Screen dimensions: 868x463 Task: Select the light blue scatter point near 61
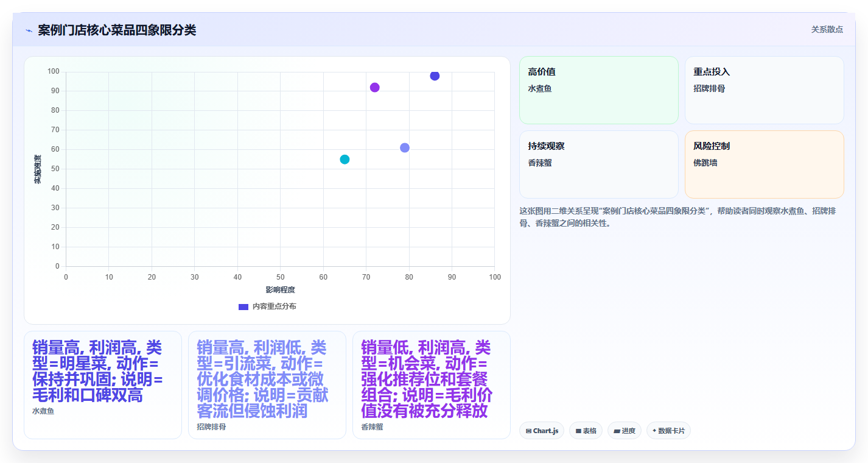point(405,147)
